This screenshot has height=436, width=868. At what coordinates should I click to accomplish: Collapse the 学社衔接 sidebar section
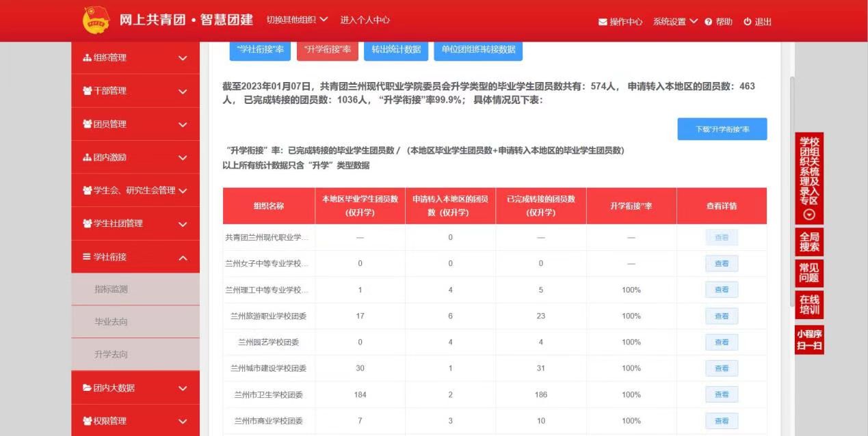pyautogui.click(x=183, y=258)
